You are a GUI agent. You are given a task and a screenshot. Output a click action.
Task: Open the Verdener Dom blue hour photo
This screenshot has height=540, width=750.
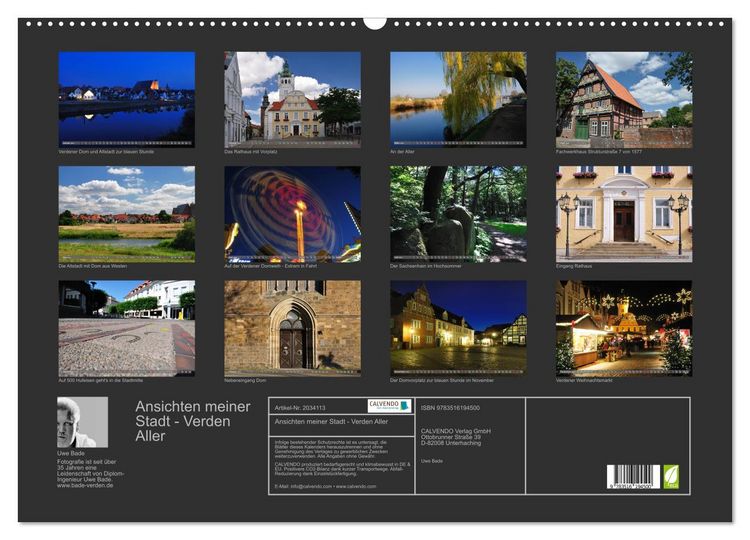pos(127,99)
